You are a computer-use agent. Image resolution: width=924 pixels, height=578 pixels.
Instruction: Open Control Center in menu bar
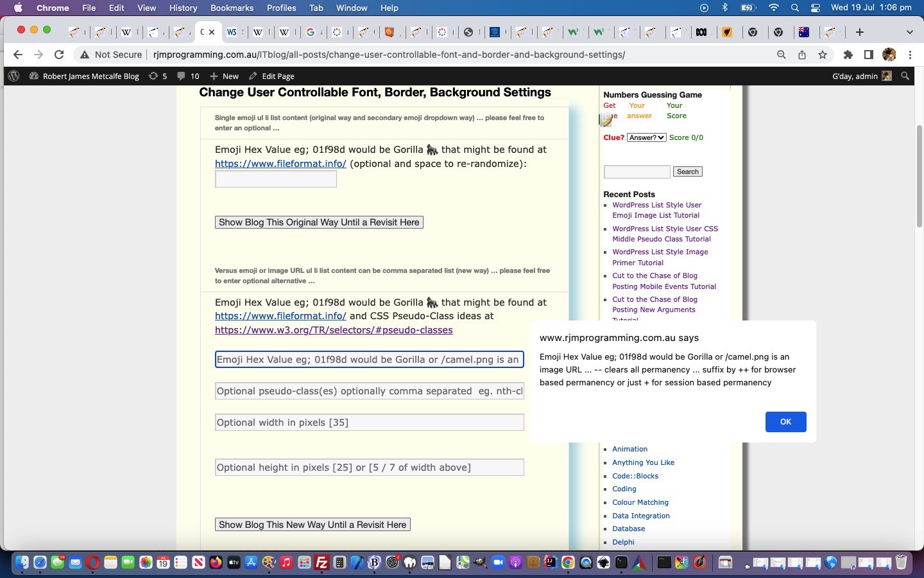(816, 8)
